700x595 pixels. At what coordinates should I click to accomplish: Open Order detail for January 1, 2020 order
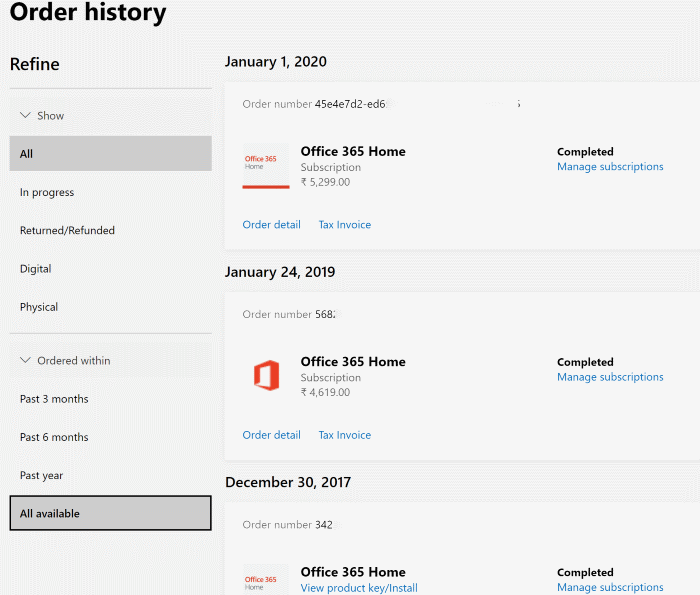click(x=271, y=225)
